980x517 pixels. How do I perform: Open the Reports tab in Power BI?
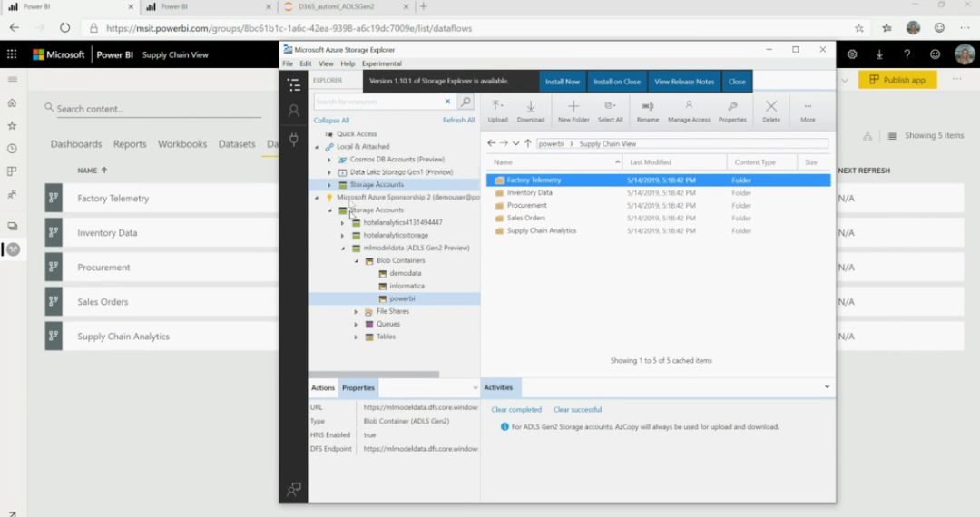pyautogui.click(x=130, y=143)
